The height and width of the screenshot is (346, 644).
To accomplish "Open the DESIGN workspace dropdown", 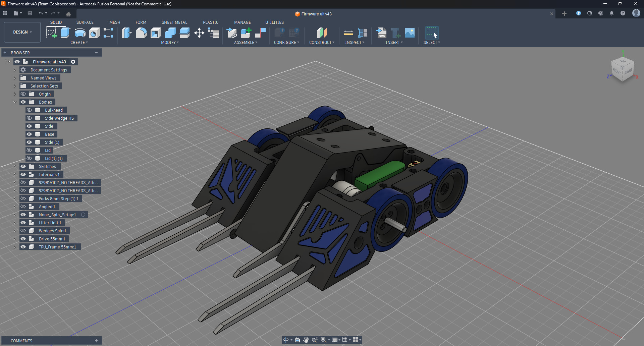I will (x=22, y=32).
